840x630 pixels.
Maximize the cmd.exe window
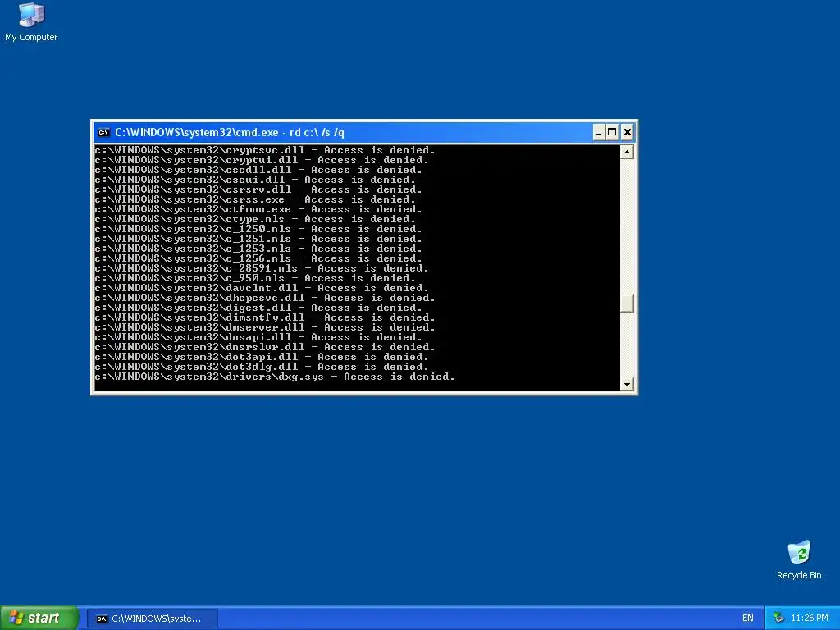pyautogui.click(x=612, y=132)
